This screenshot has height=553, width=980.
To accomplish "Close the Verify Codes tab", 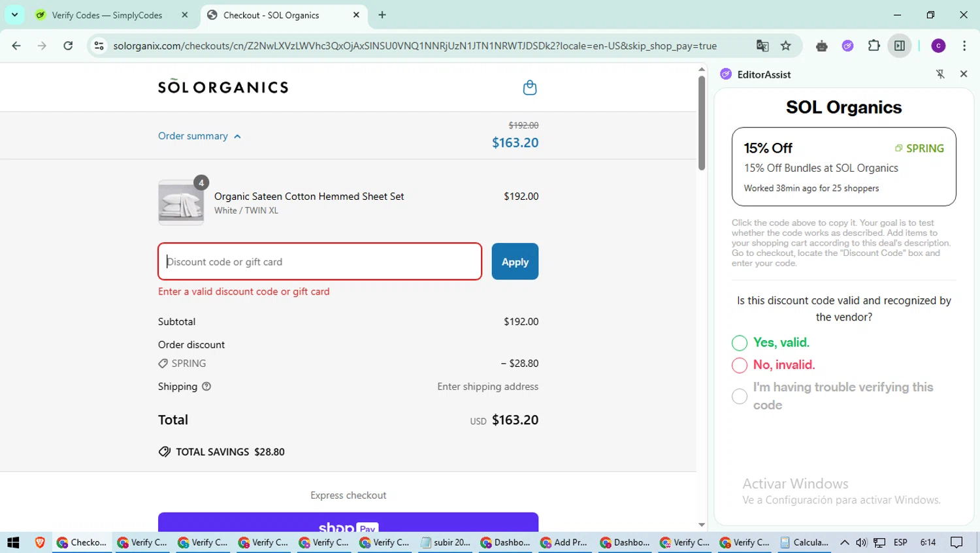I will tap(185, 15).
